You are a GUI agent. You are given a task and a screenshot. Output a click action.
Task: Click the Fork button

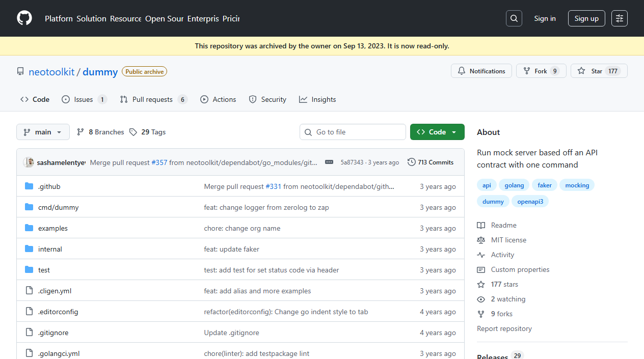pyautogui.click(x=541, y=71)
